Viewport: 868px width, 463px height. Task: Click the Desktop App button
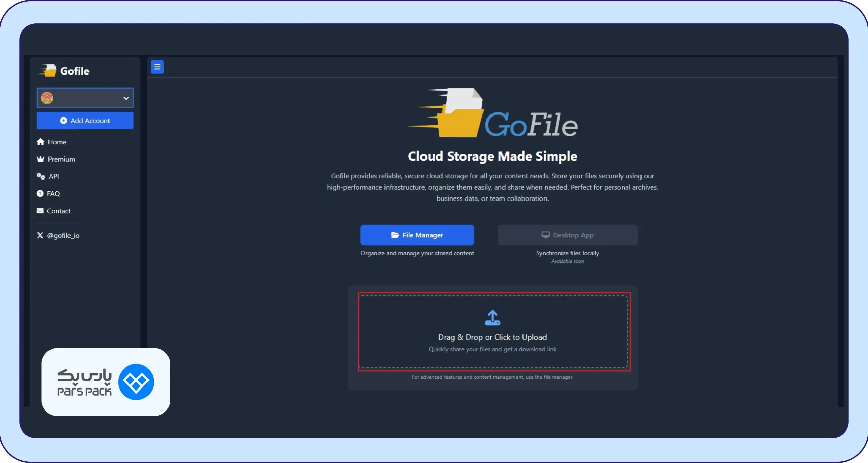click(568, 235)
